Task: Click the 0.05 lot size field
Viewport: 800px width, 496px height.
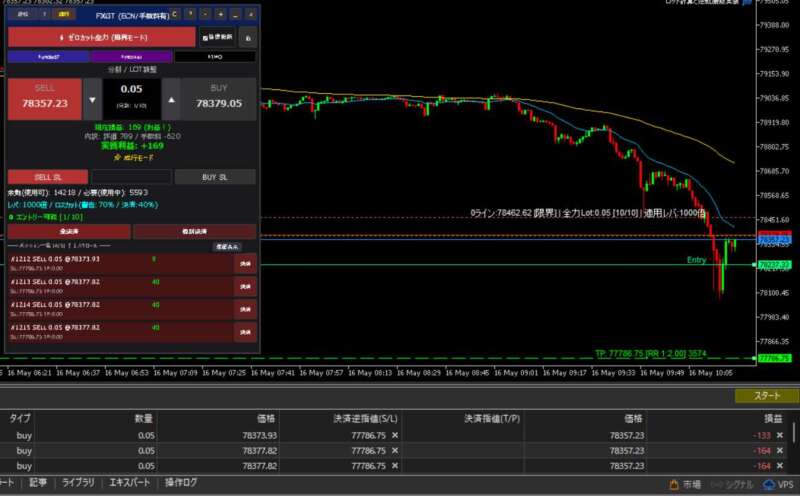Action: pos(132,99)
